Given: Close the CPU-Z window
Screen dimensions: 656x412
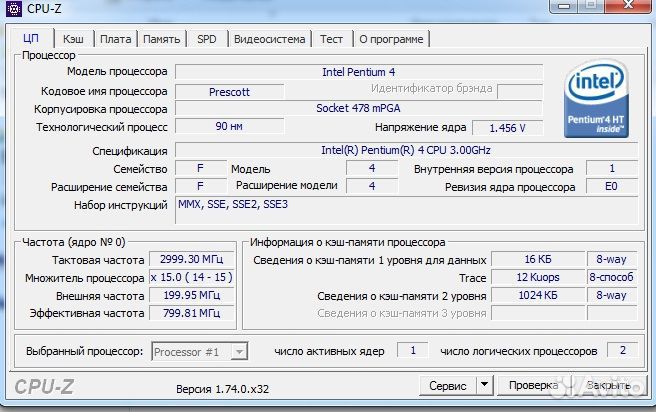Looking at the screenshot, I should click(x=629, y=6).
